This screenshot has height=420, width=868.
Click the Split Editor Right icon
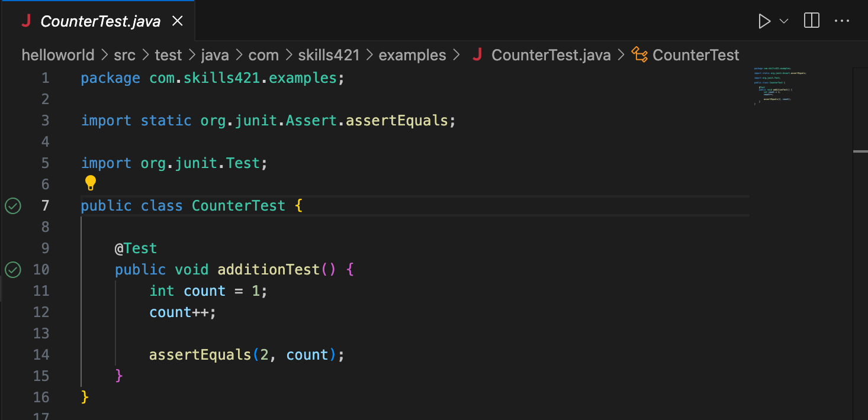tap(812, 21)
